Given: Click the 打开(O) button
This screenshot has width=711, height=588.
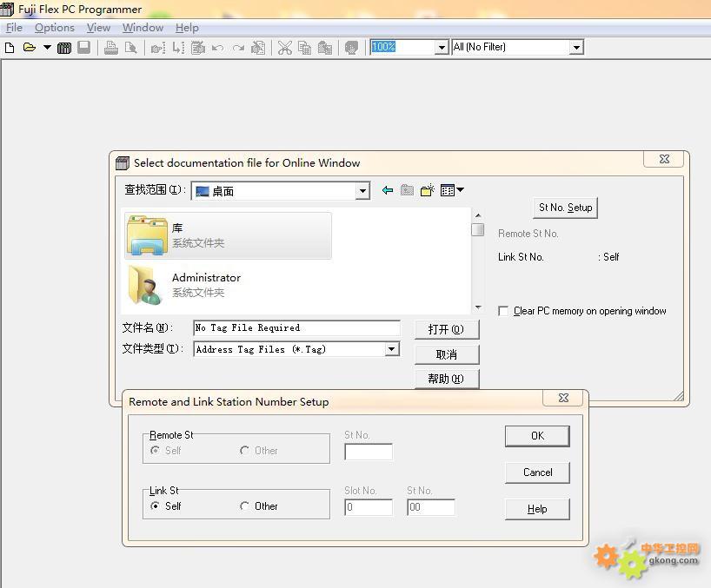Looking at the screenshot, I should coord(446,329).
